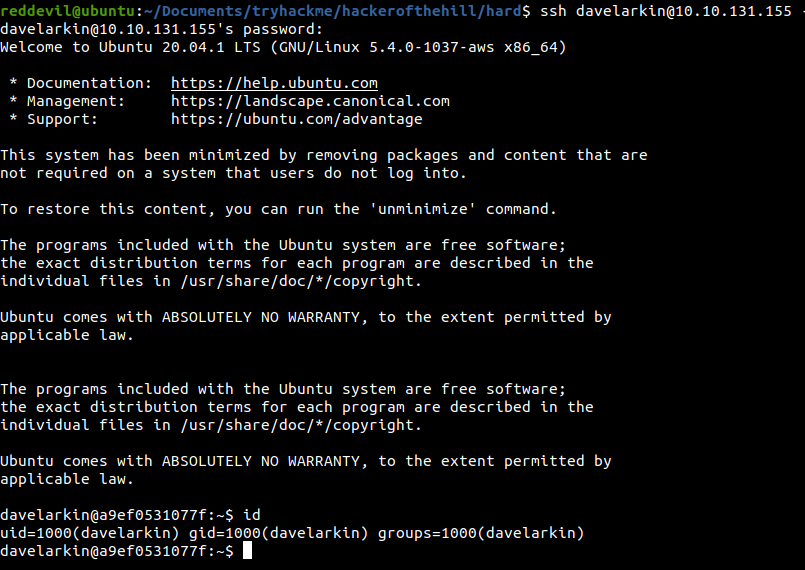Click the https://landscape.canonical.com management URL
This screenshot has width=805, height=570.
310,101
